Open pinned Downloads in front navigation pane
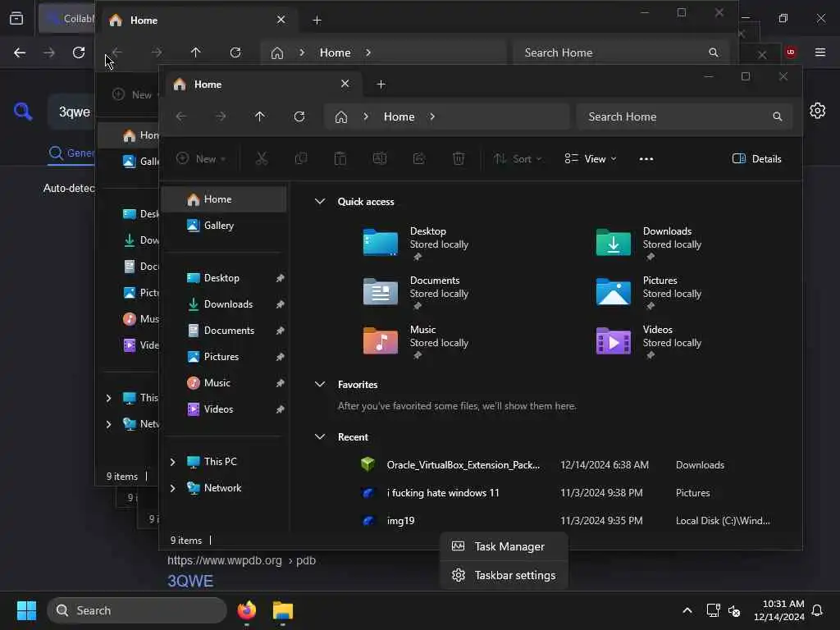This screenshot has height=630, width=840. 223,304
